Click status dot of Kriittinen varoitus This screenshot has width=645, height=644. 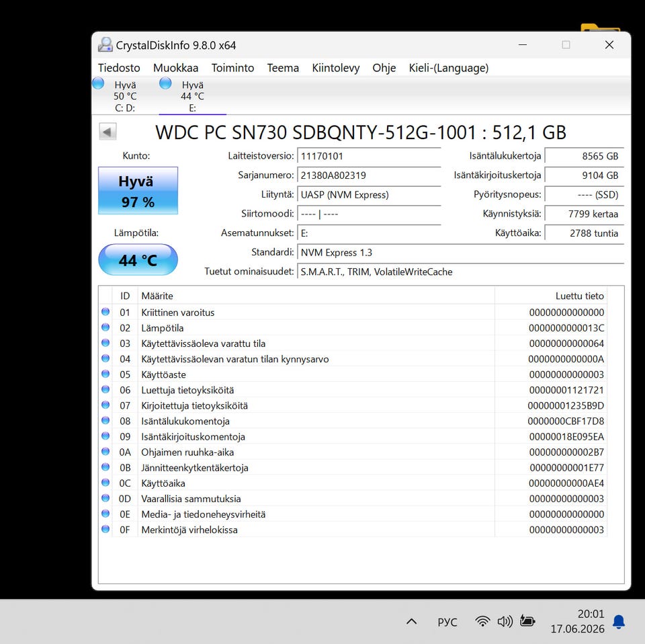[105, 311]
